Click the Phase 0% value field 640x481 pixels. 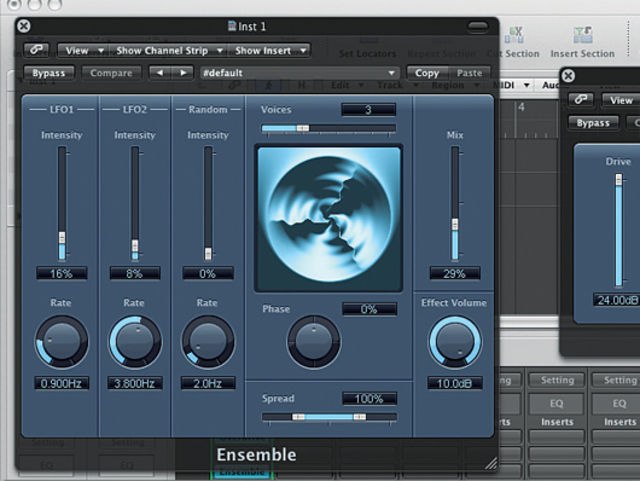(369, 309)
